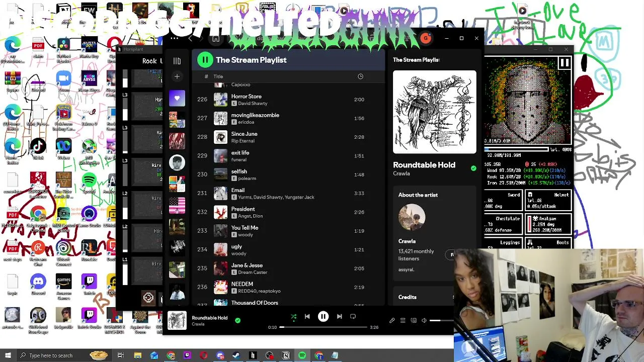The image size is (644, 362).
Task: Open the David Shawty artist link
Action: tap(253, 103)
